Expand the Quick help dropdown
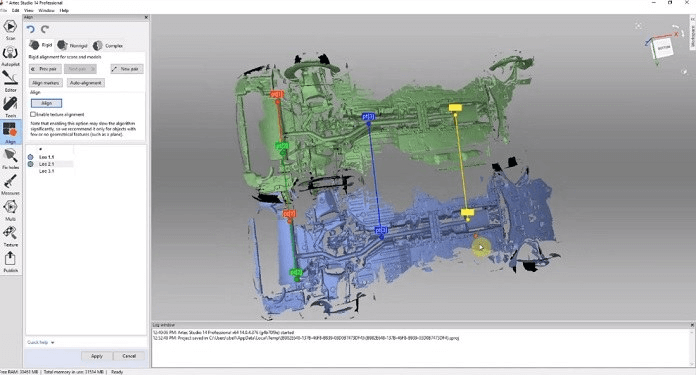This screenshot has height=375, width=696. pyautogui.click(x=41, y=342)
